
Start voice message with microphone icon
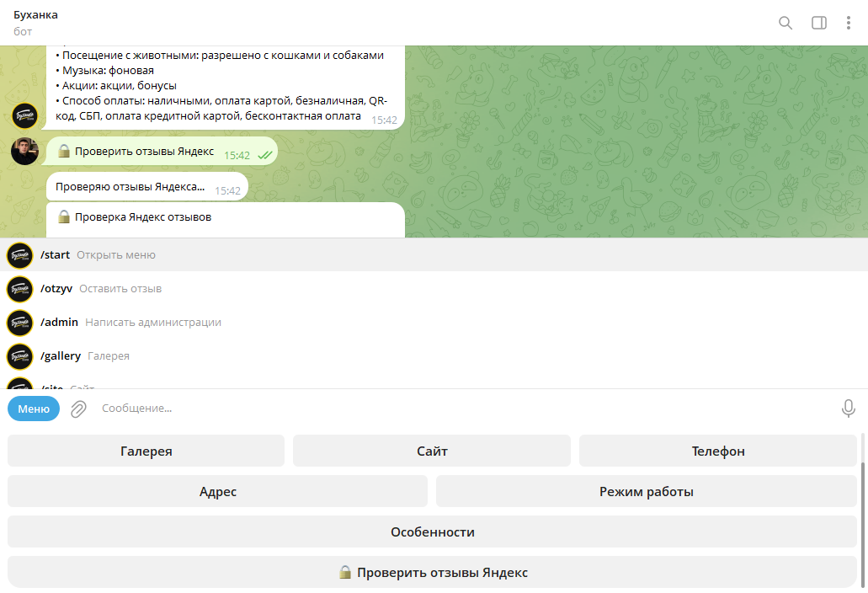[x=848, y=409]
